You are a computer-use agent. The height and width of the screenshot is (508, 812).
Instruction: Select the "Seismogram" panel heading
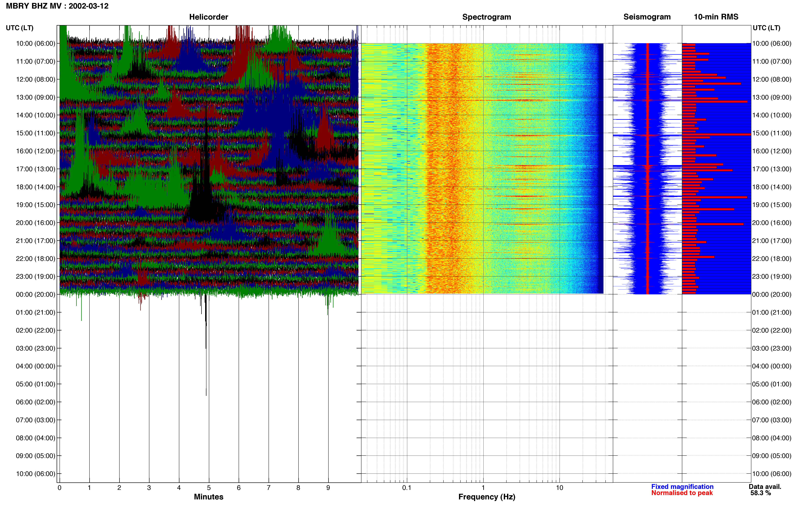pyautogui.click(x=647, y=17)
